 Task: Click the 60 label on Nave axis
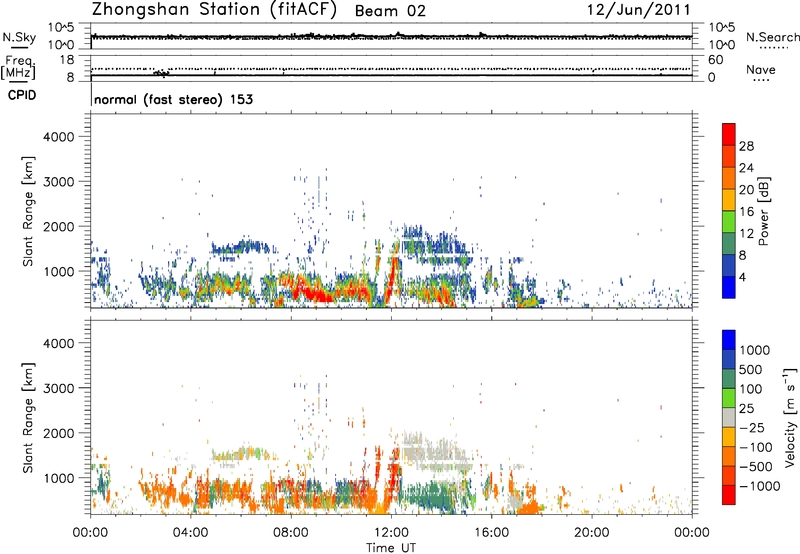pos(715,60)
